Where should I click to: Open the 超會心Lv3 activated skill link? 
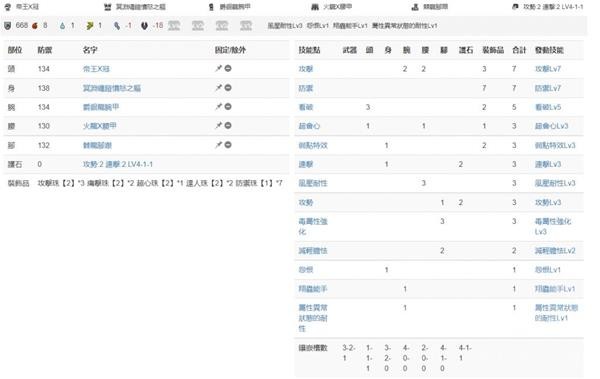tap(551, 126)
